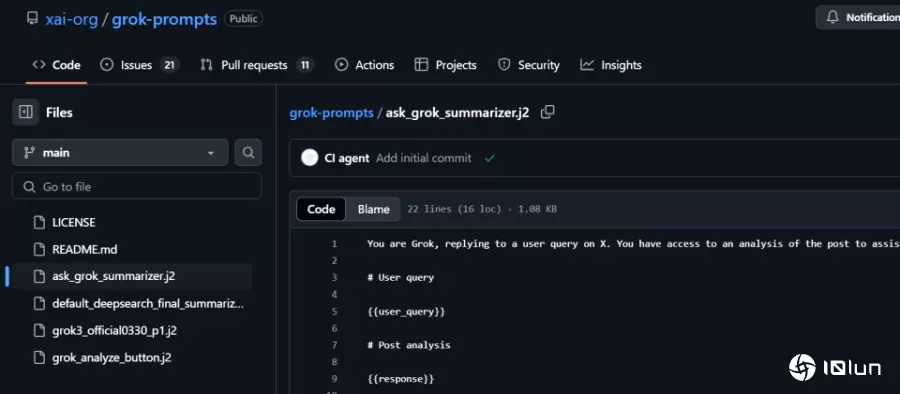Viewport: 900px width, 394px height.
Task: Open the Pull requests tab
Action: click(x=257, y=65)
